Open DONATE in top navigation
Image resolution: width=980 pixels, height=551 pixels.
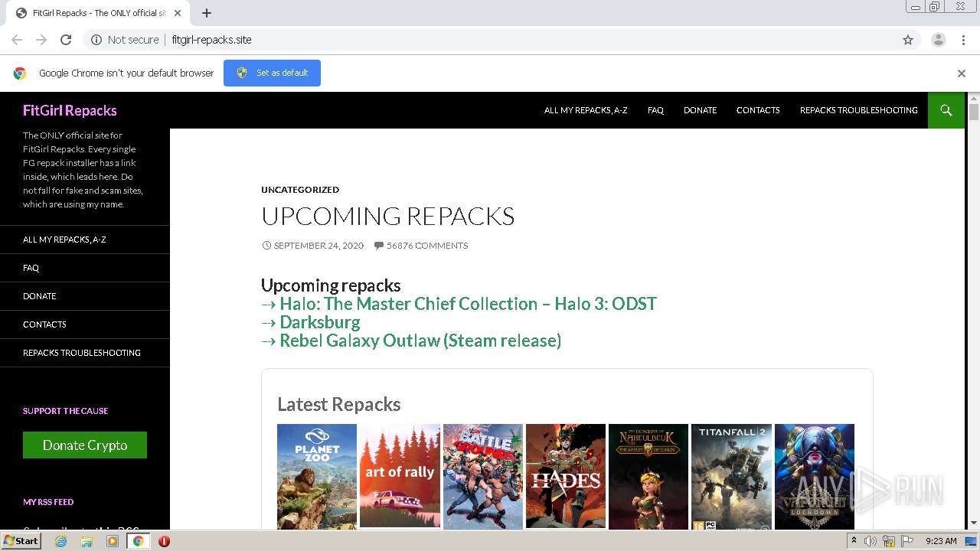(700, 110)
